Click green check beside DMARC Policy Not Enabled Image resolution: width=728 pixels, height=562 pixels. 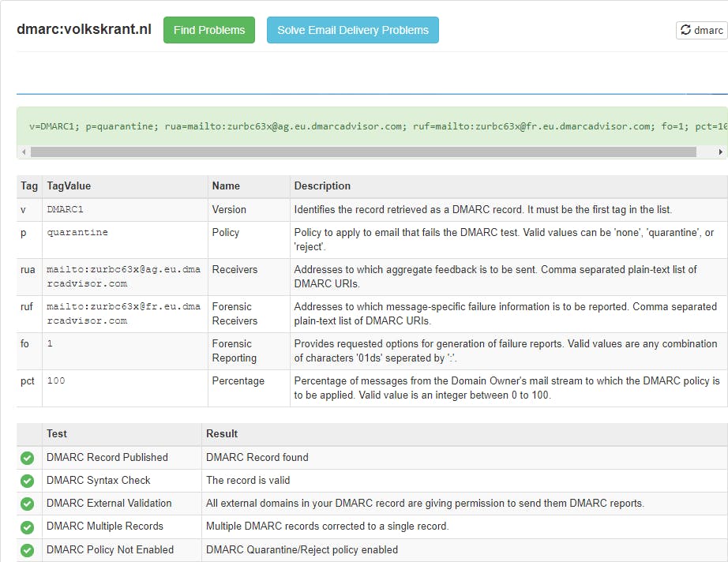pos(28,549)
